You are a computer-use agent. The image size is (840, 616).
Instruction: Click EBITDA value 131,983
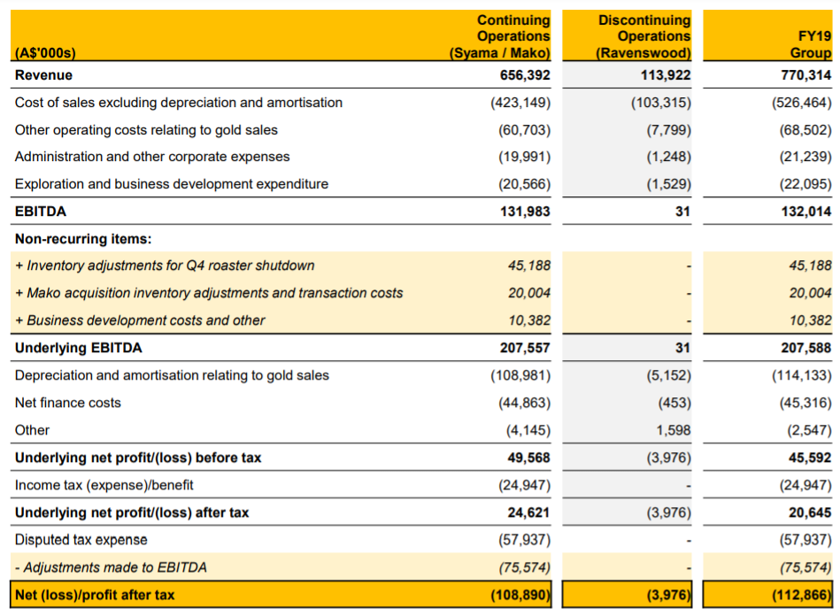525,212
